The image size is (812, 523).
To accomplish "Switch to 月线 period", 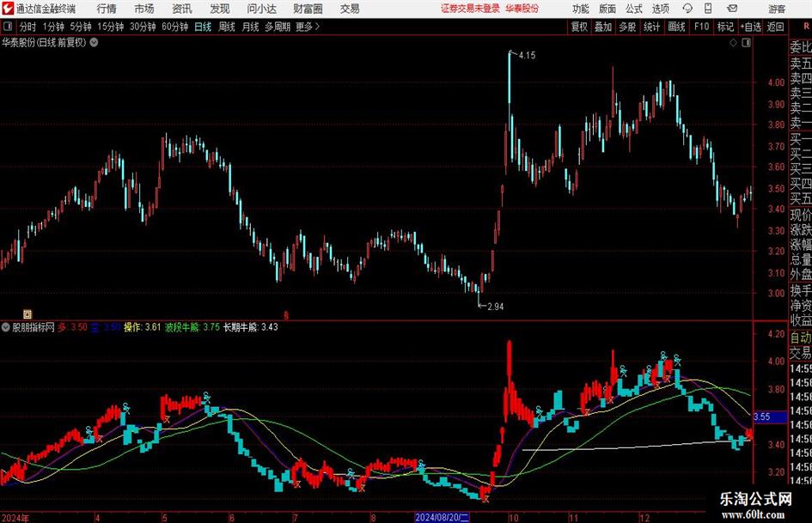I will [250, 27].
